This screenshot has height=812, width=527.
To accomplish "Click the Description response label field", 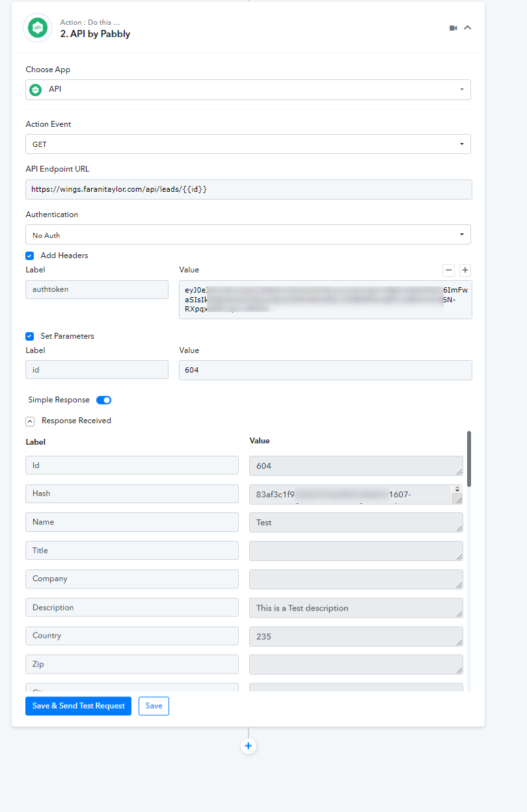I will [132, 607].
